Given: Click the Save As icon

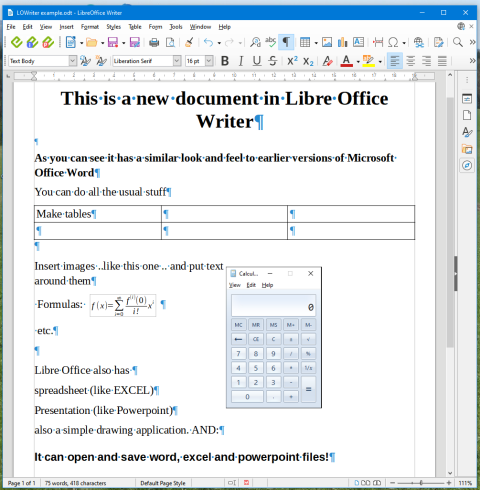Looking at the screenshot, I should (x=135, y=42).
